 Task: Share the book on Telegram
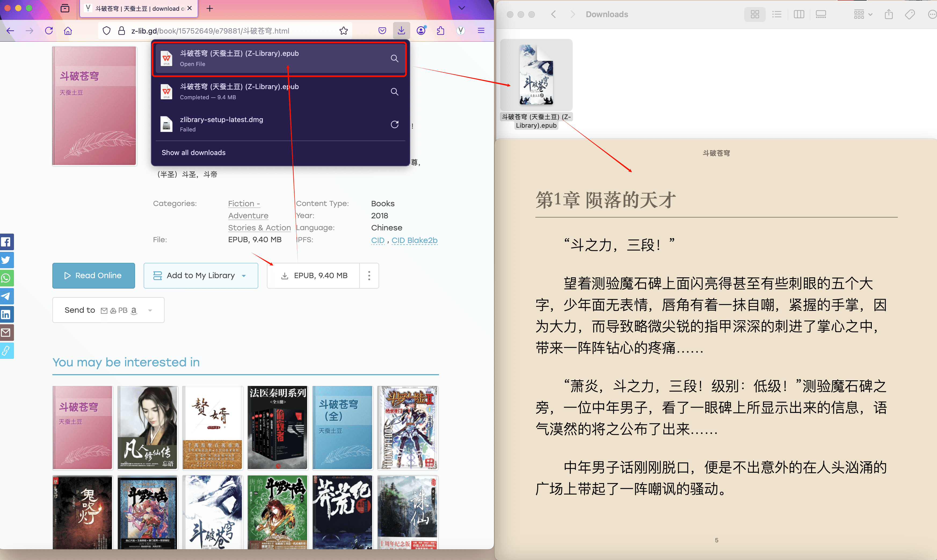tap(6, 296)
